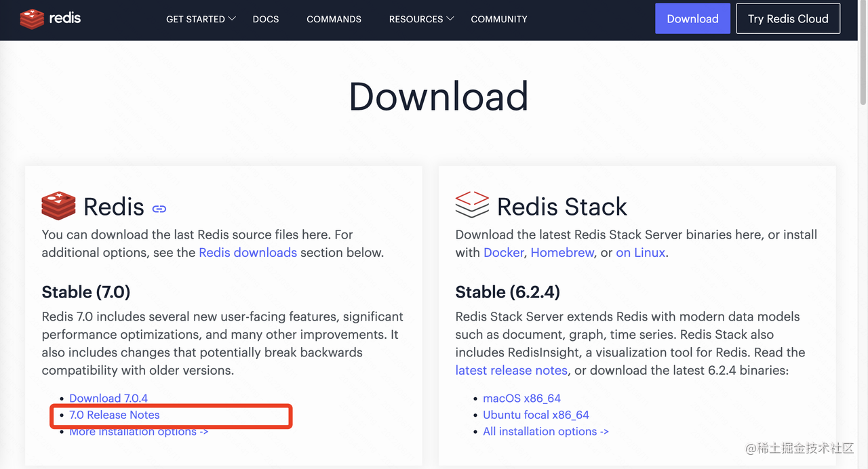The height and width of the screenshot is (469, 868).
Task: Expand the RESOURCES dropdown menu
Action: click(x=421, y=19)
